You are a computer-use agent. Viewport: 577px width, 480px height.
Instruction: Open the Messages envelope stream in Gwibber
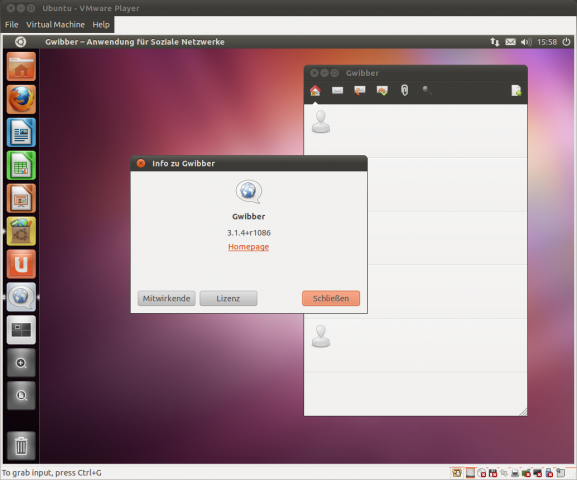coord(337,90)
